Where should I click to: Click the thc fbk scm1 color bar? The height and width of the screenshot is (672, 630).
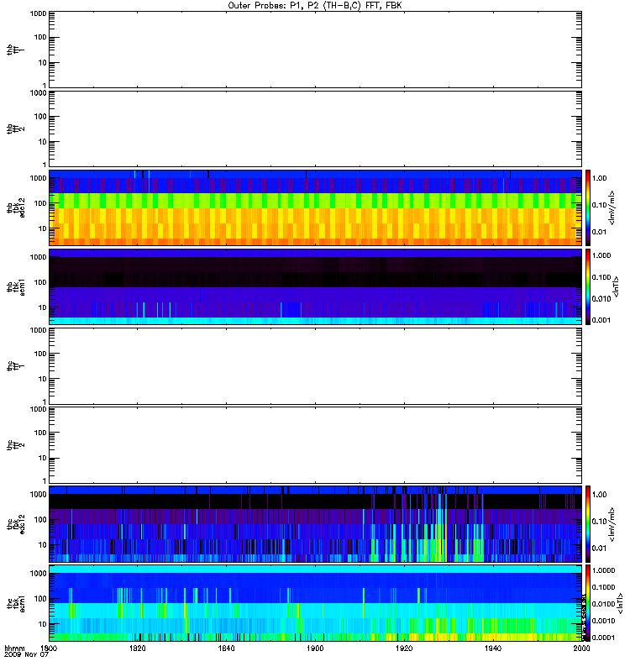click(x=588, y=603)
